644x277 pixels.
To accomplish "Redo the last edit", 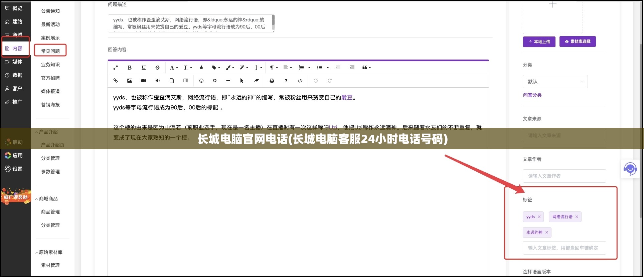I will point(330,81).
